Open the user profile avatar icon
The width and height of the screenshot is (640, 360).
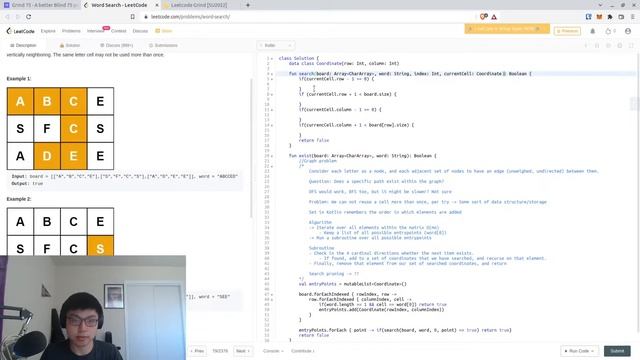click(x=628, y=31)
